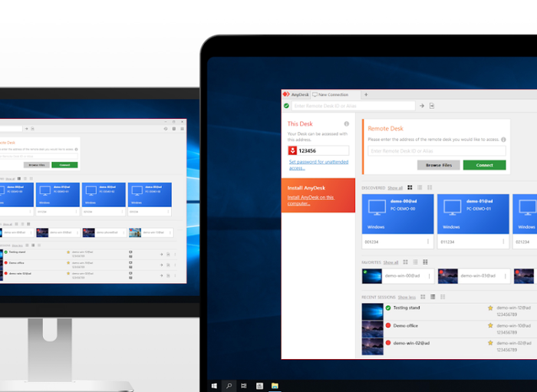Switch Recent Sessions to small grid on laptop
This screenshot has width=537, height=392.
coord(443,297)
